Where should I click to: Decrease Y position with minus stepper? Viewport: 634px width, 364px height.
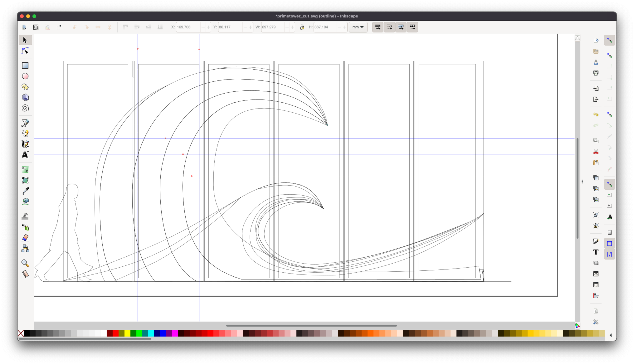[x=245, y=27]
